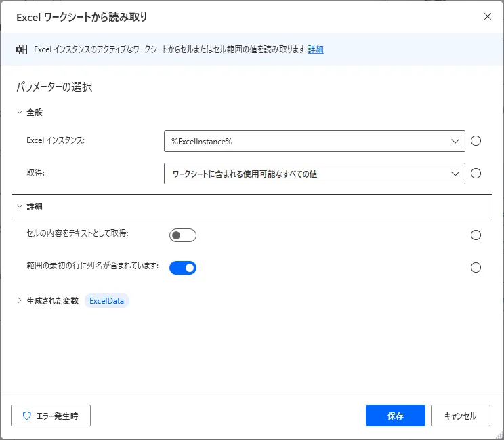
Task: Open the Excel インスタンス dropdown arrow
Action: pos(455,141)
